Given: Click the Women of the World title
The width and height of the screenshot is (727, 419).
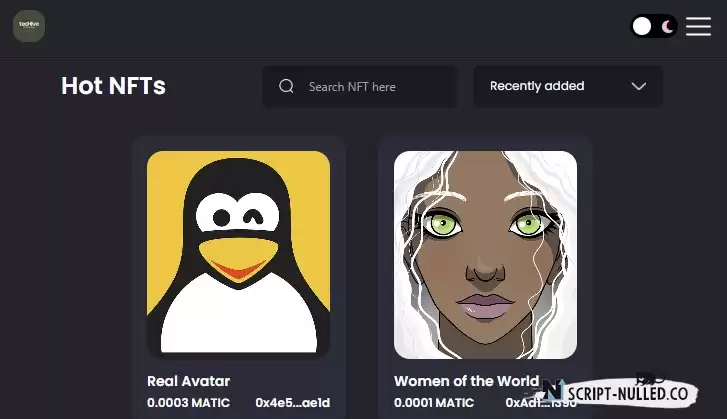Looking at the screenshot, I should pyautogui.click(x=466, y=381).
